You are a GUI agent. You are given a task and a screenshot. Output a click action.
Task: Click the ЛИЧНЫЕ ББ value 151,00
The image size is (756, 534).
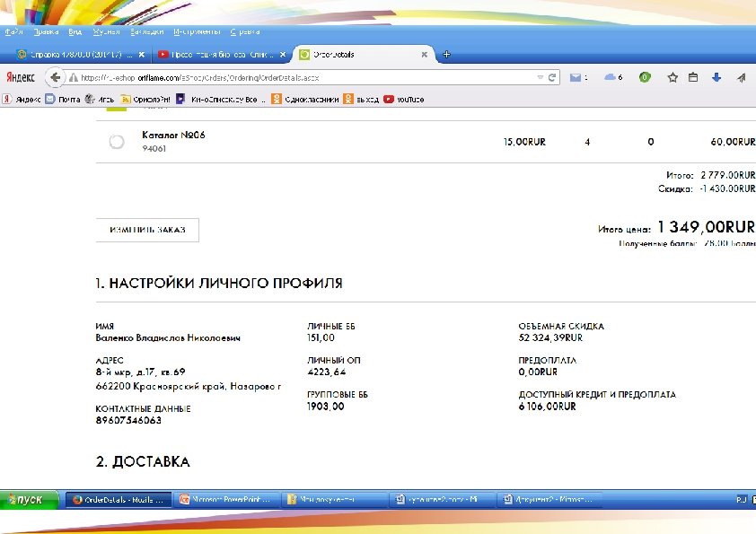click(321, 337)
